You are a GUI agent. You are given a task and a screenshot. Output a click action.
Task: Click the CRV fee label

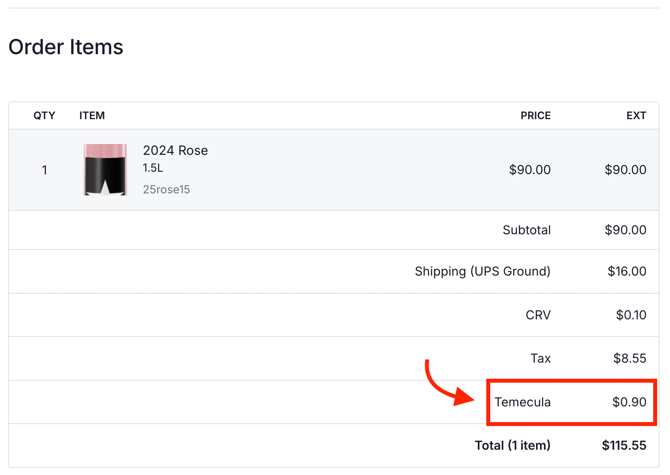click(x=538, y=315)
